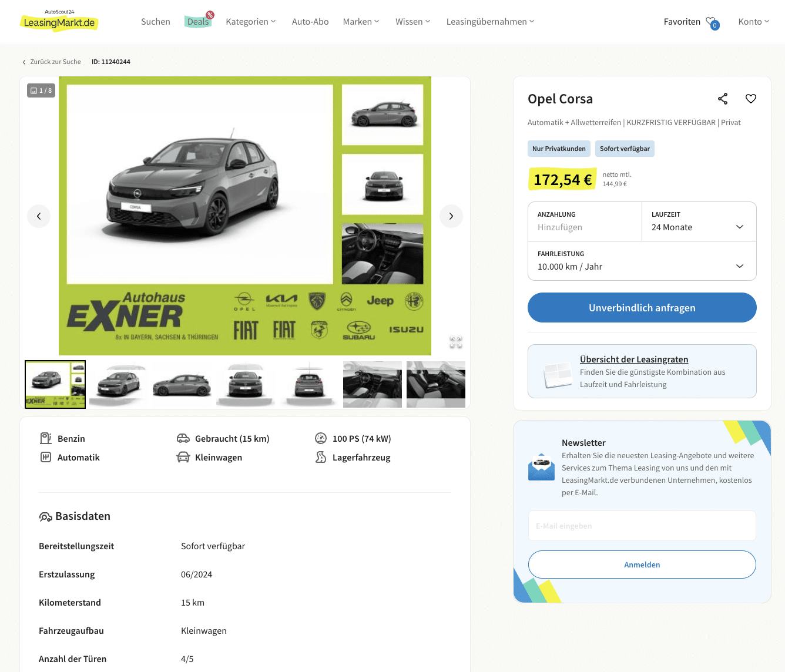Go back via Zurück zur Suche
This screenshot has width=785, height=672.
[52, 62]
